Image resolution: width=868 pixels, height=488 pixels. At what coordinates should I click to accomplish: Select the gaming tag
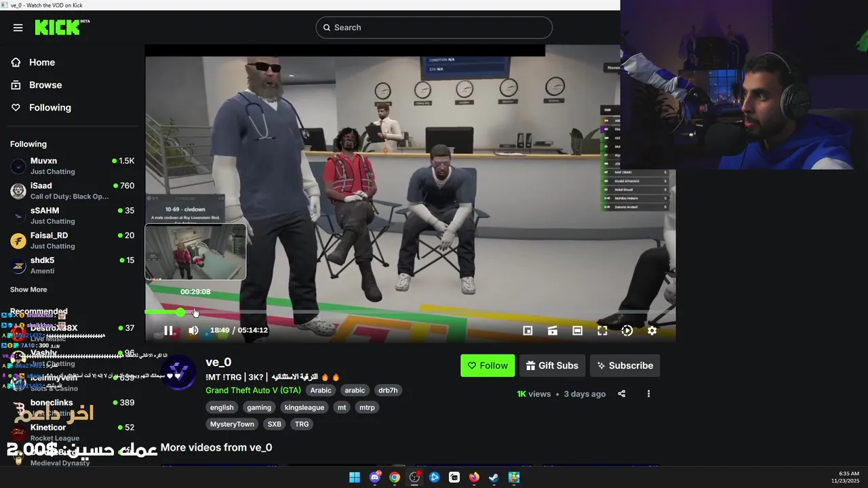point(259,407)
